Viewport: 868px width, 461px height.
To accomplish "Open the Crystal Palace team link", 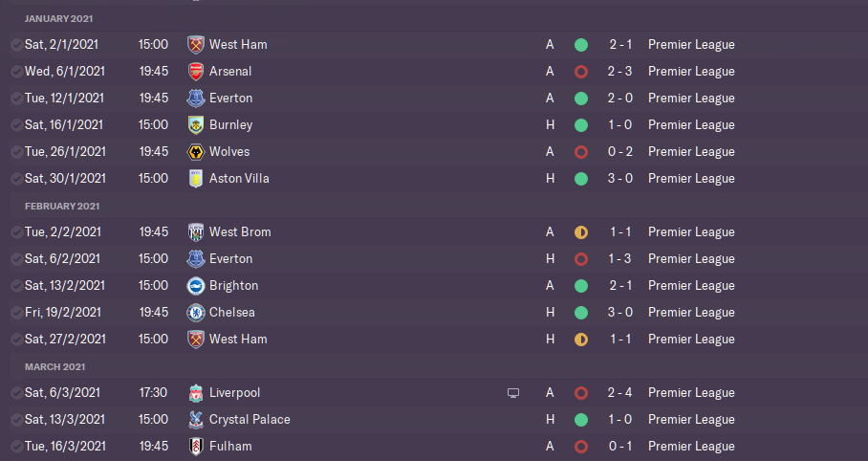I will [250, 420].
